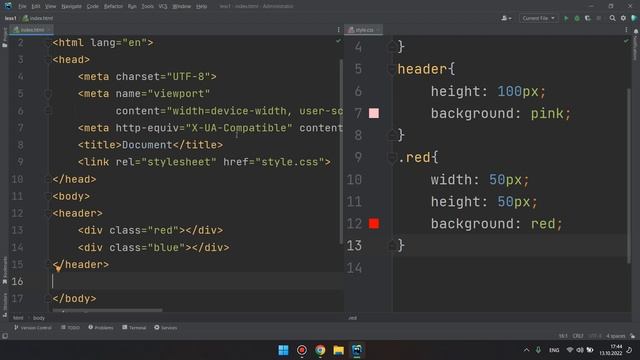The width and height of the screenshot is (640, 360).
Task: Click the body breadcrumb under the HTML editor
Action: [39, 318]
